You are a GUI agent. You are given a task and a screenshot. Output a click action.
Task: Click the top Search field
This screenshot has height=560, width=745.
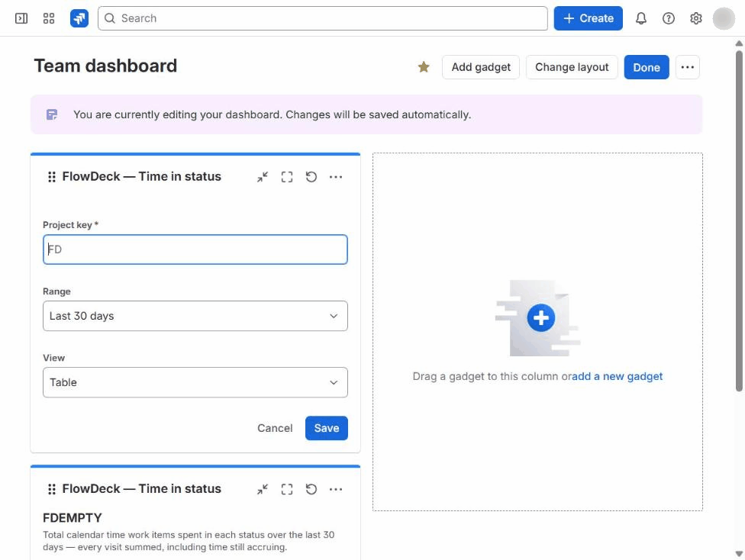pos(323,18)
